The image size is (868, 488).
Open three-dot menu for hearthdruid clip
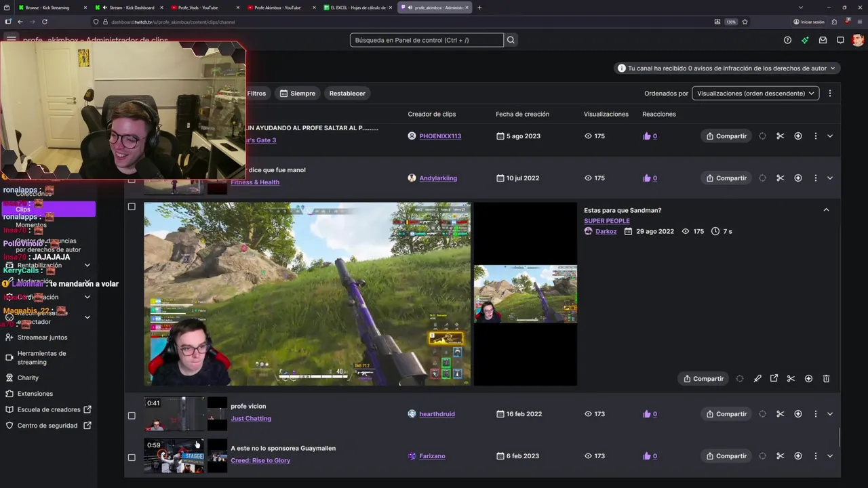815,414
